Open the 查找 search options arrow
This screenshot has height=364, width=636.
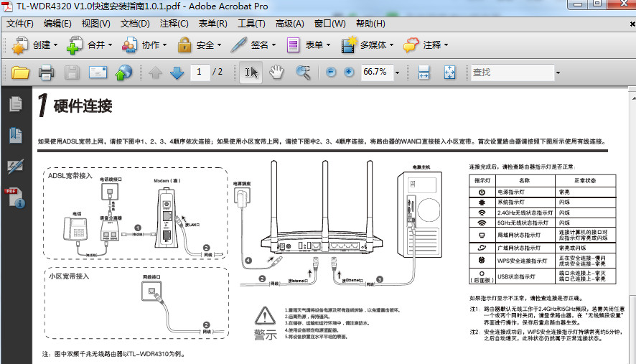tap(558, 73)
